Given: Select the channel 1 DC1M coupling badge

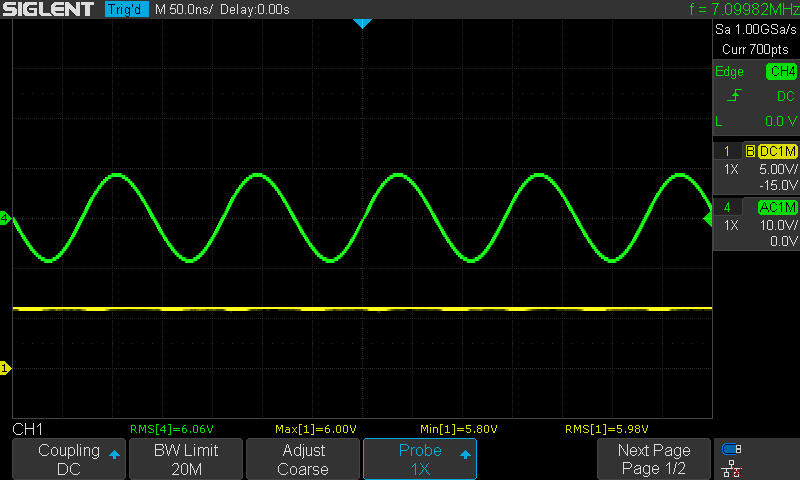Looking at the screenshot, I should click(778, 151).
